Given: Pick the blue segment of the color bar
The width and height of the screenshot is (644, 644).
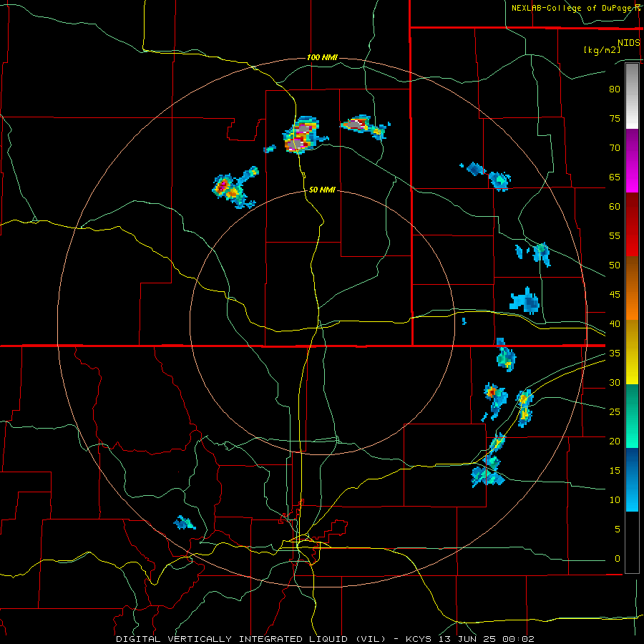Looking at the screenshot, I should pyautogui.click(x=632, y=479).
